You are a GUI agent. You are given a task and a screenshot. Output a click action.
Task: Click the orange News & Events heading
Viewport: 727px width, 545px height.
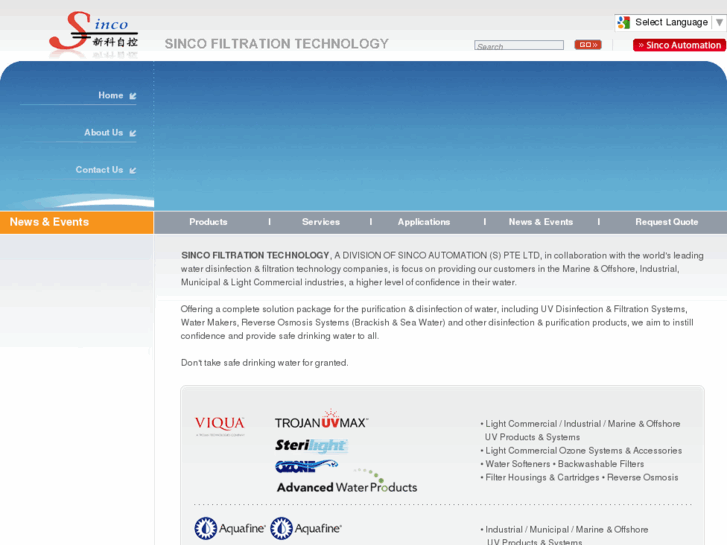point(49,222)
